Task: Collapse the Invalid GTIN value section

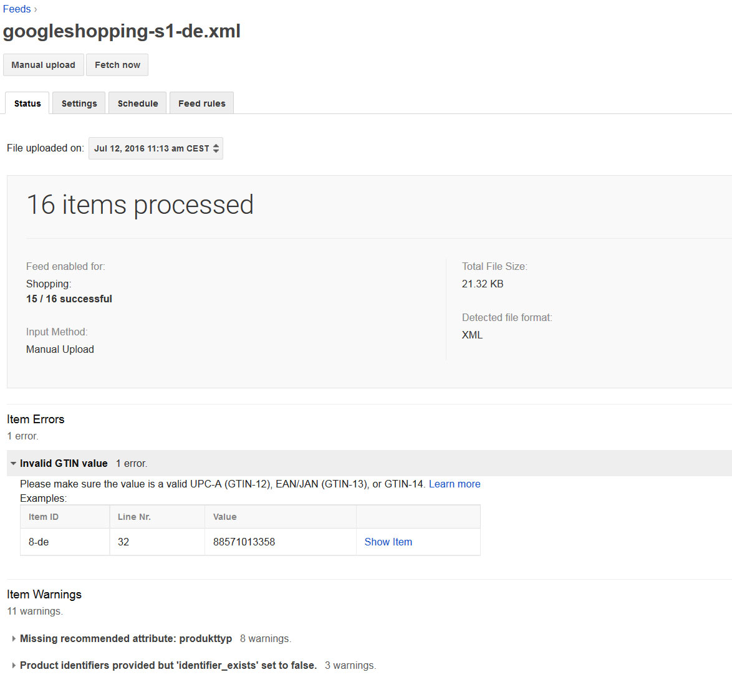Action: pyautogui.click(x=14, y=464)
